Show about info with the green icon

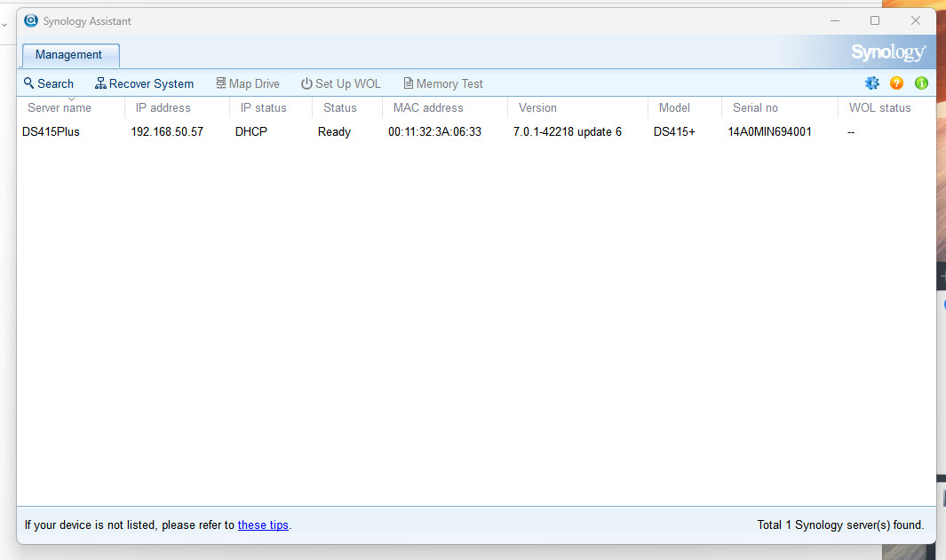(921, 83)
